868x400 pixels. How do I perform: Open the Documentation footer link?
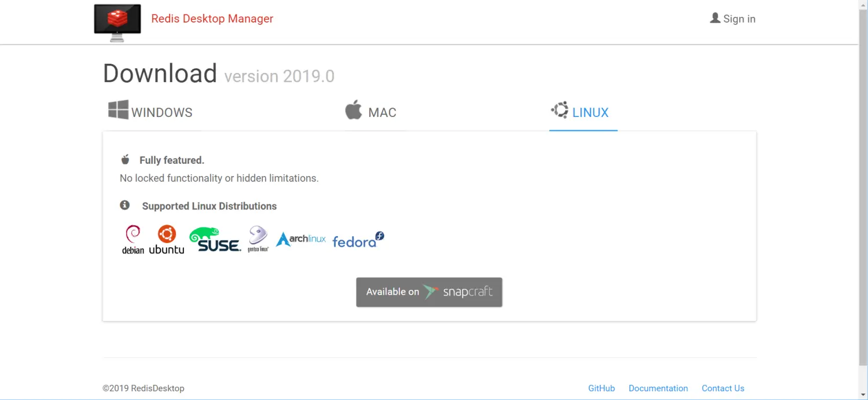point(658,388)
